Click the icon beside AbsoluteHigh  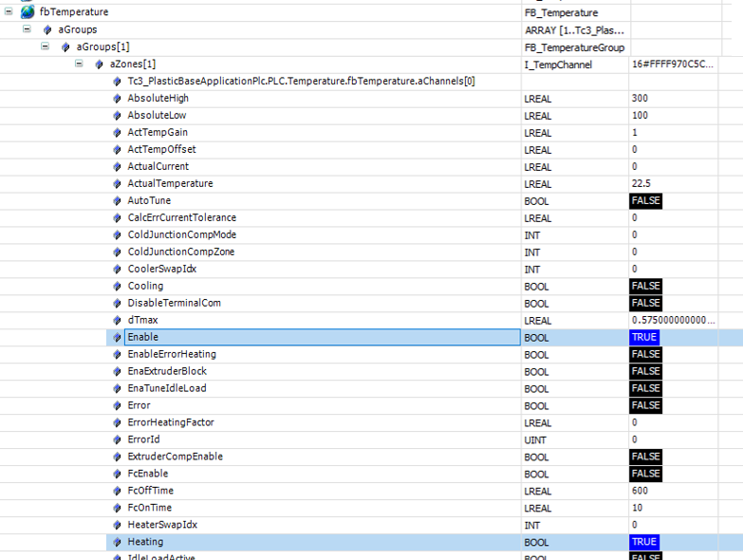point(117,99)
